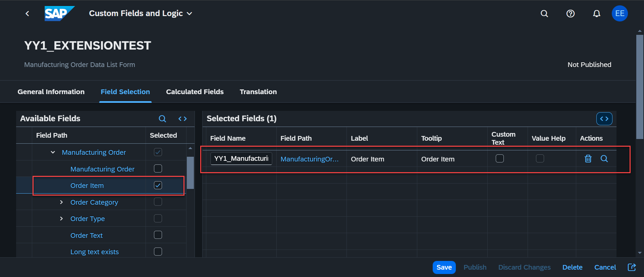The width and height of the screenshot is (644, 277).
Task: Click the Order Type field name
Action: (x=88, y=219)
